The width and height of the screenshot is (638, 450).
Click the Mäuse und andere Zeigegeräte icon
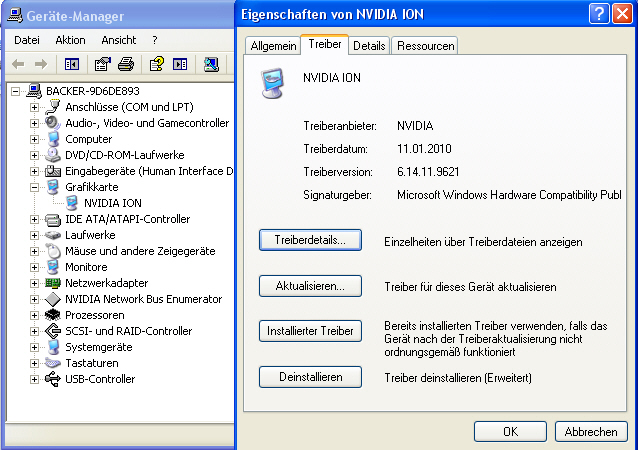53,251
